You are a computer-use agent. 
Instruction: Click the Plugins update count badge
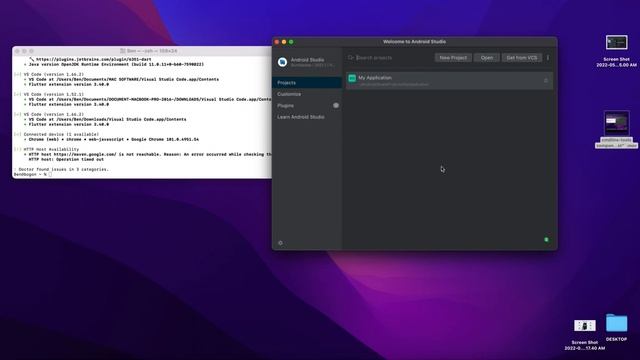tap(336, 106)
